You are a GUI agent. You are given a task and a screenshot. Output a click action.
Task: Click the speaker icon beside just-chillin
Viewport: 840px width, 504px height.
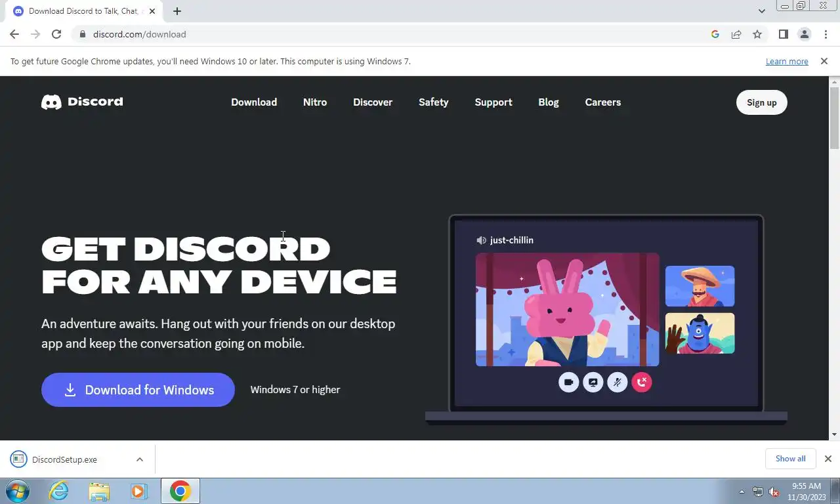tap(481, 240)
